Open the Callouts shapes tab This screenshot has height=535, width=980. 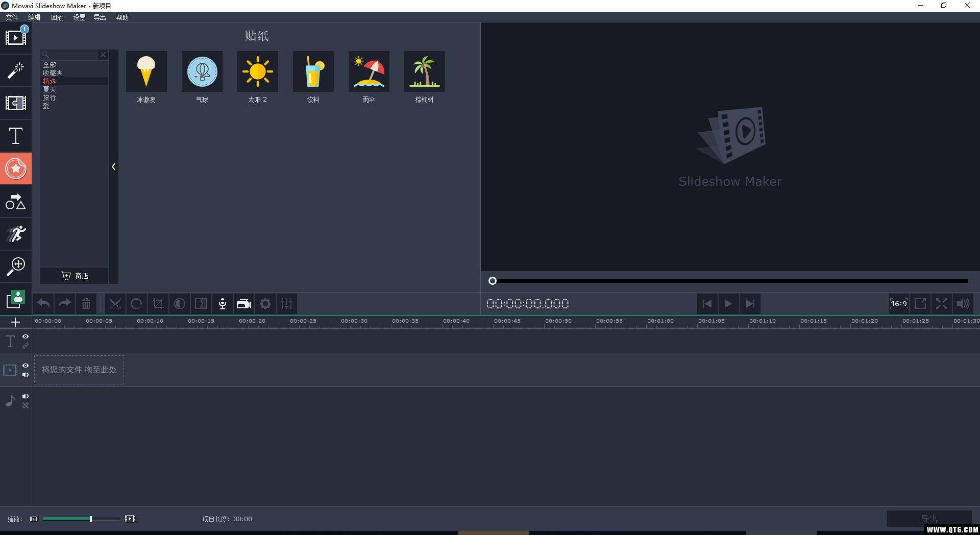pos(16,201)
